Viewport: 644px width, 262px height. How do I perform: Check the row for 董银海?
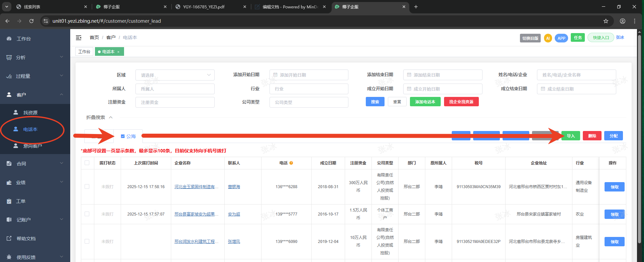(x=87, y=186)
